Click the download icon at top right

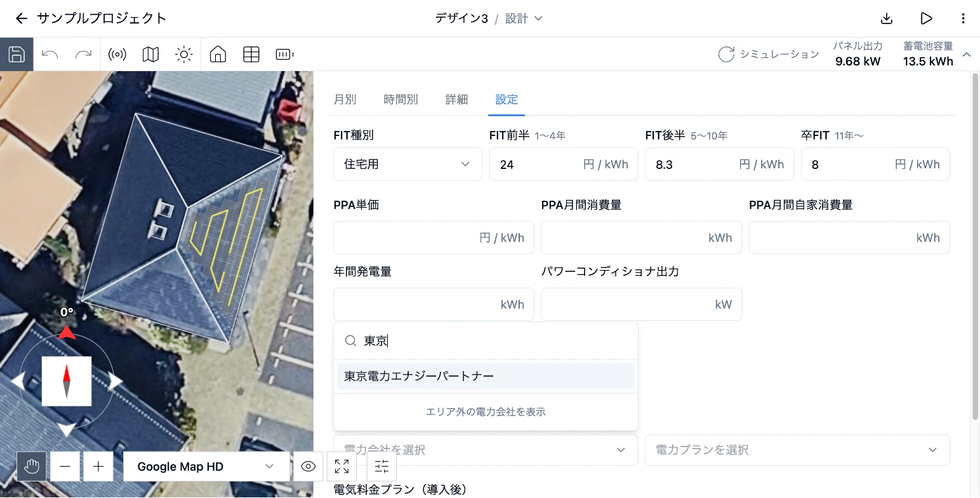pos(887,18)
